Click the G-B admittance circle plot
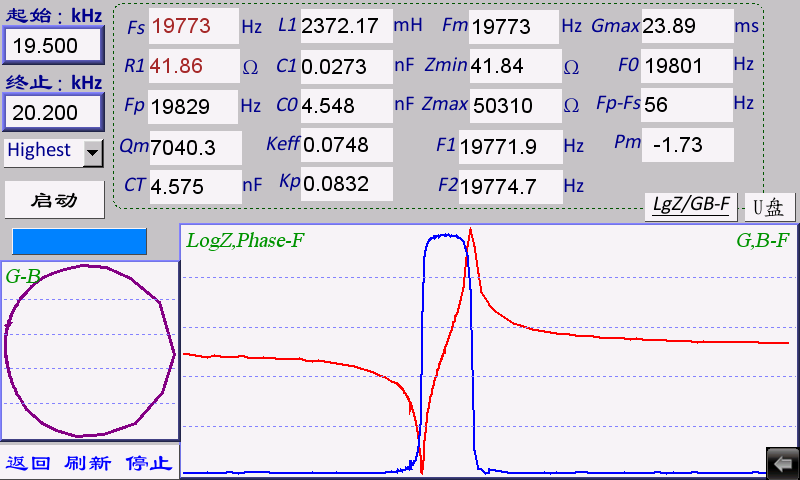This screenshot has height=480, width=800. pyautogui.click(x=90, y=351)
